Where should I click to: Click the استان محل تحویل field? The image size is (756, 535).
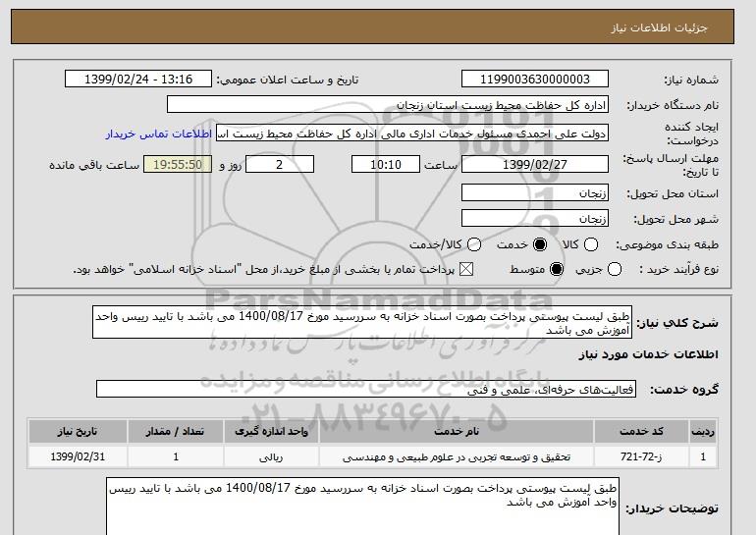click(535, 193)
